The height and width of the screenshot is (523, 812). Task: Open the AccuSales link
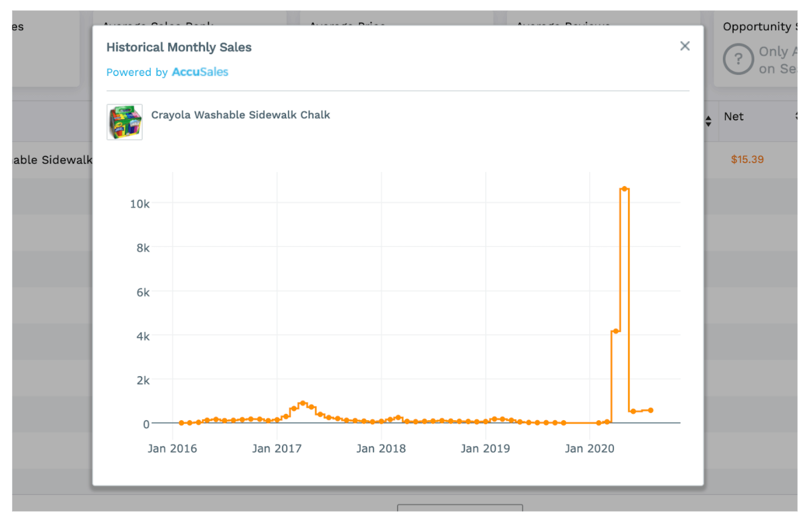(x=200, y=72)
